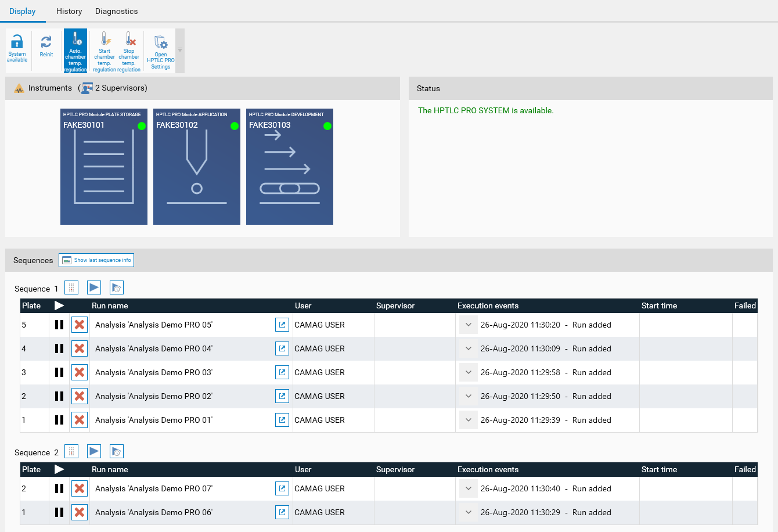Click 'The HPTLC PRO SYSTEM is available.' status text

486,110
